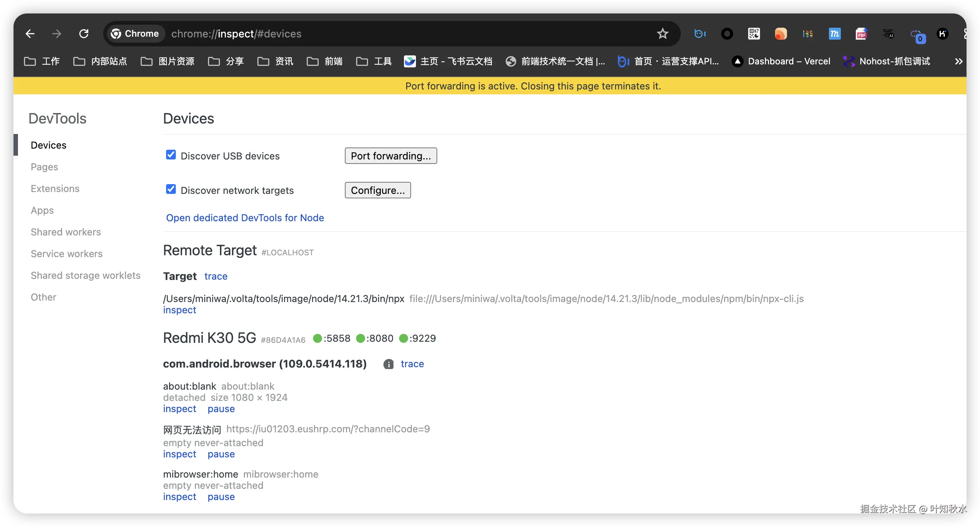Open the 内部站点 bookmark folder

(100, 61)
